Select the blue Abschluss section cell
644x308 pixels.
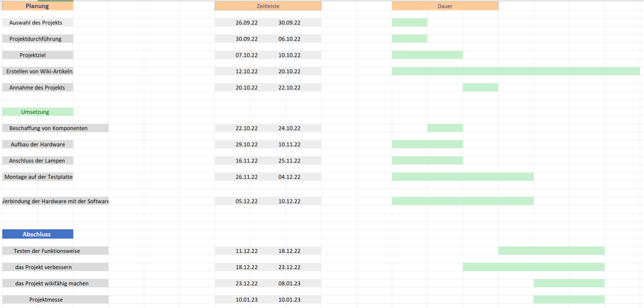point(37,234)
